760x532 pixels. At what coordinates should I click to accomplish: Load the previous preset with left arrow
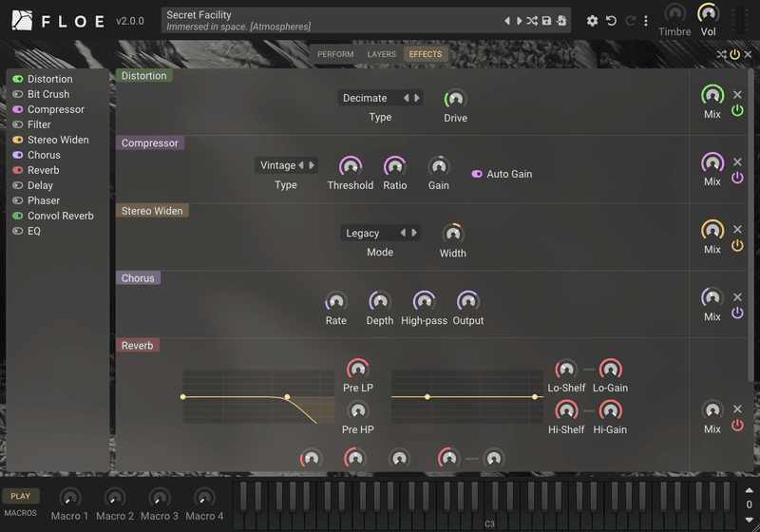click(x=507, y=21)
